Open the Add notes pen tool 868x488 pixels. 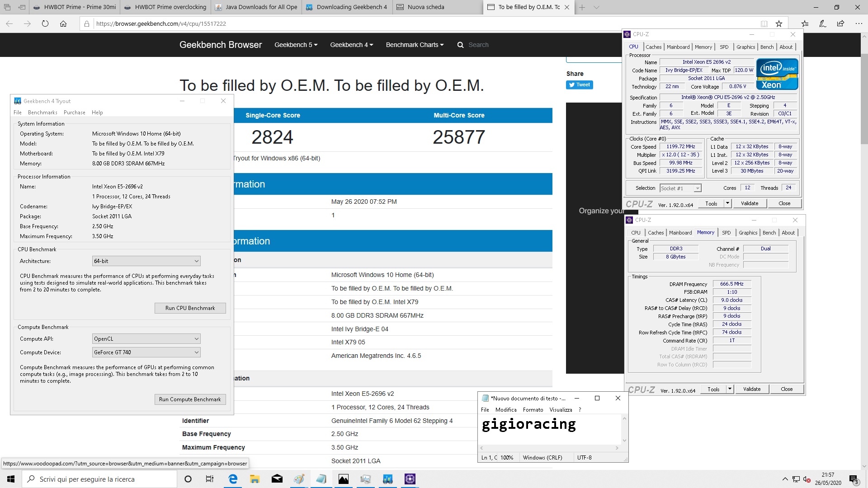pyautogui.click(x=823, y=23)
